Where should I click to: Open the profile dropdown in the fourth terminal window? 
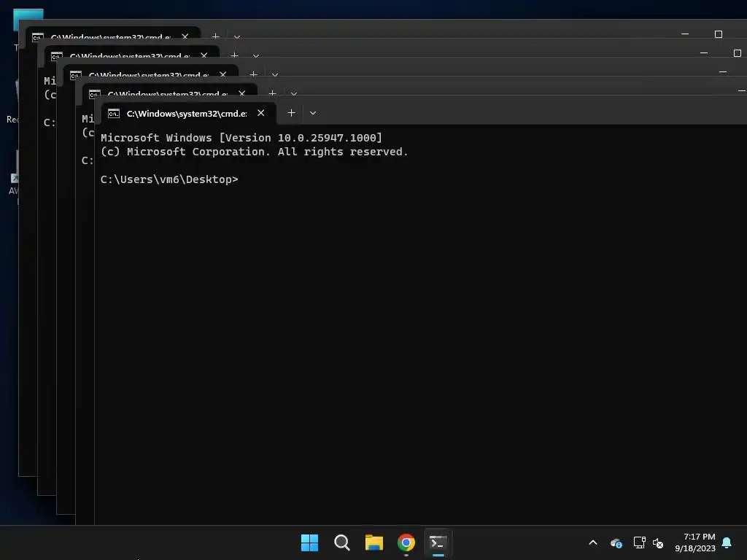pos(256,55)
